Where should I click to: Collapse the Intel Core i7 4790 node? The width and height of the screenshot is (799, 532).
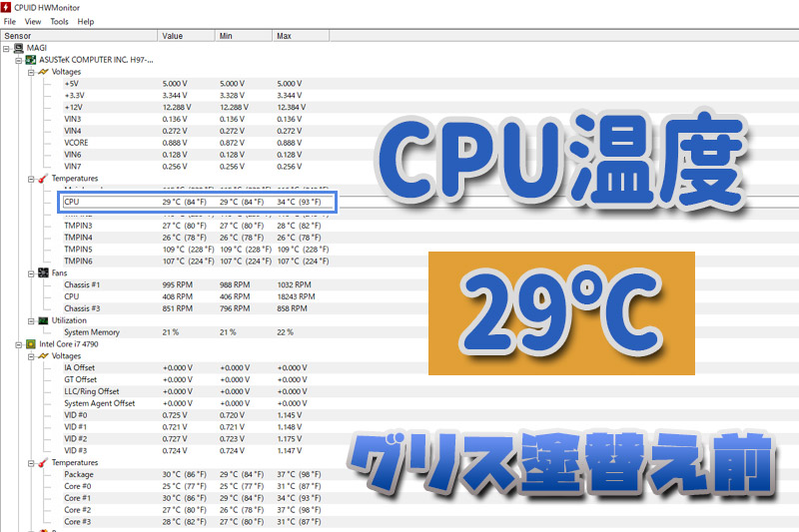(x=19, y=344)
